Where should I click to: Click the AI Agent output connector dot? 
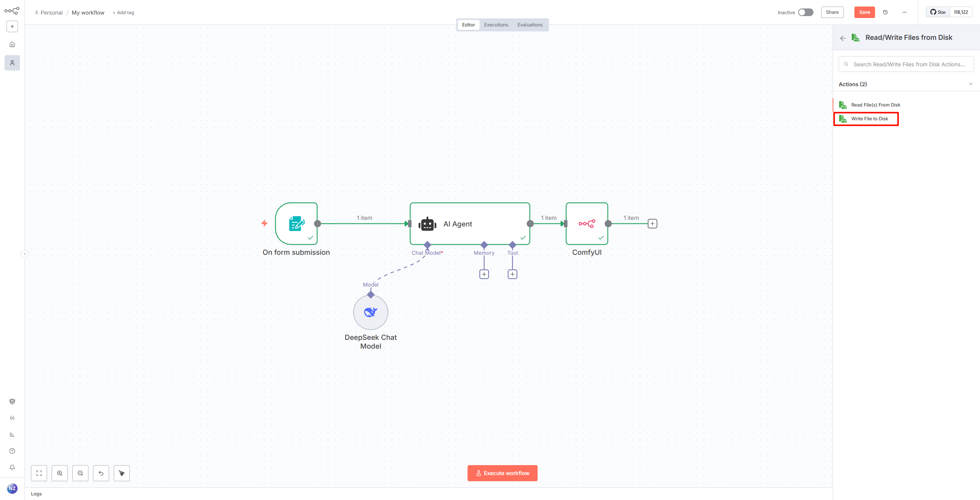[x=530, y=224]
